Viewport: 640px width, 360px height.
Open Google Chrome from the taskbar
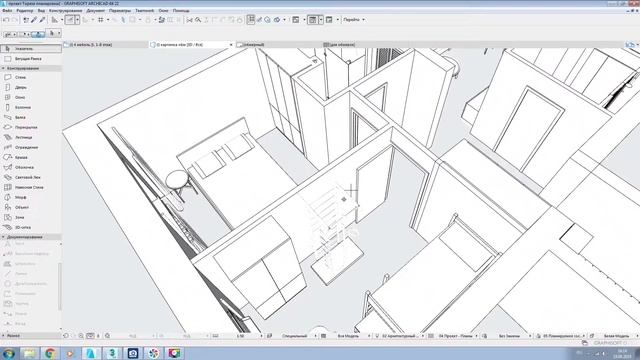(50, 353)
